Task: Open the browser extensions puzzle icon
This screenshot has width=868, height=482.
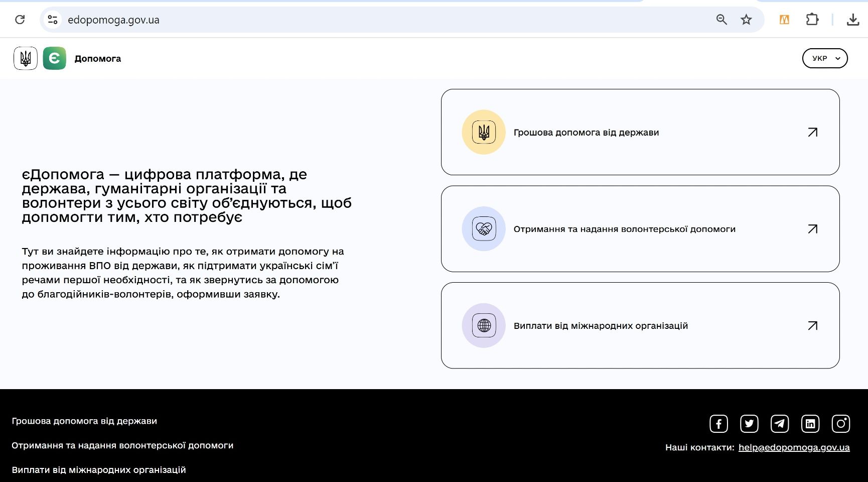Action: pyautogui.click(x=812, y=20)
